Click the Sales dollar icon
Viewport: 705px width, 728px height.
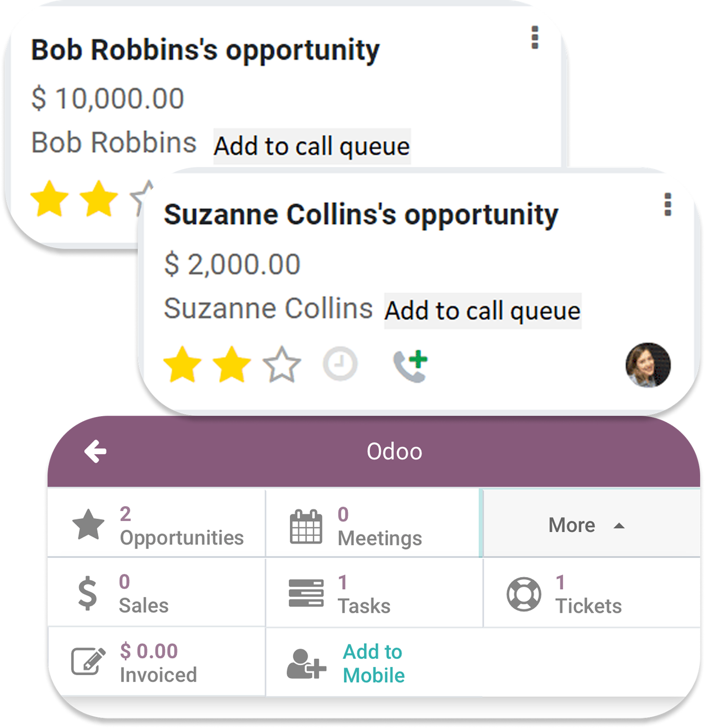coord(87,593)
